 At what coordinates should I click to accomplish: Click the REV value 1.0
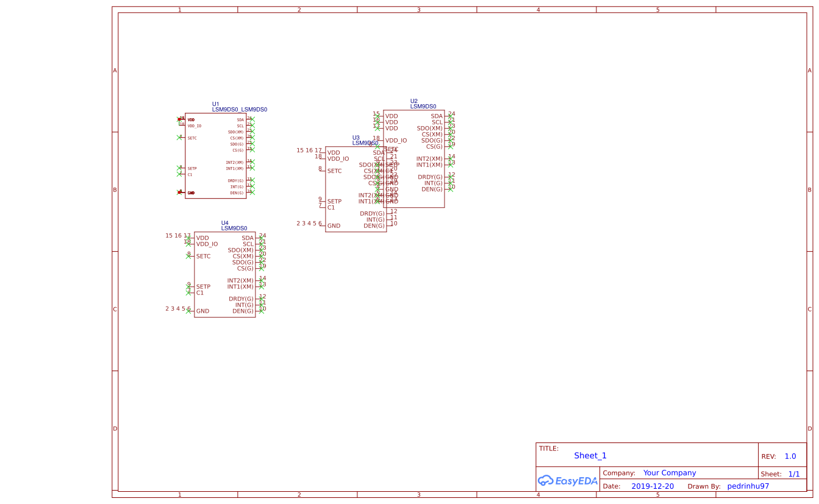(790, 456)
